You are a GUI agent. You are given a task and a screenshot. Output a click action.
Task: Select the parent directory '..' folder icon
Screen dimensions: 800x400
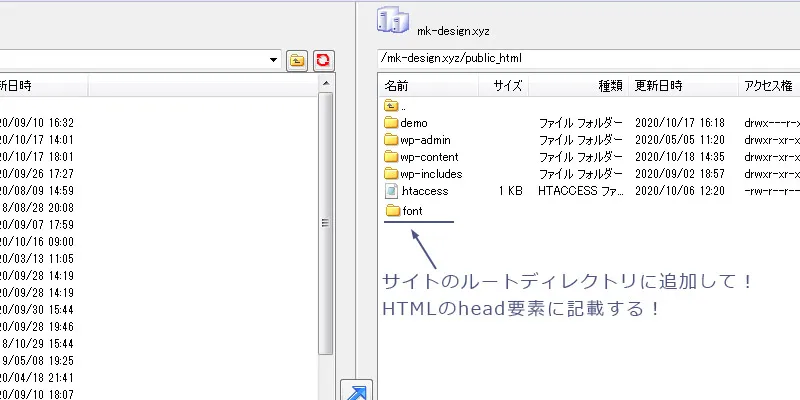pyautogui.click(x=391, y=105)
